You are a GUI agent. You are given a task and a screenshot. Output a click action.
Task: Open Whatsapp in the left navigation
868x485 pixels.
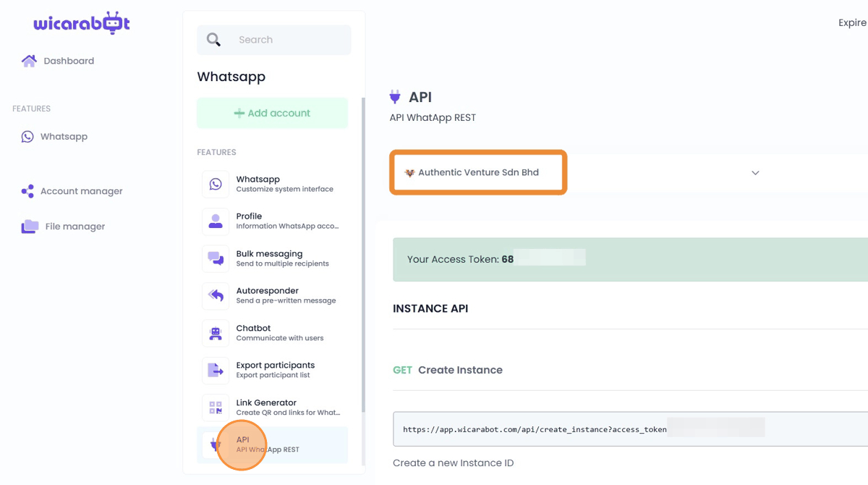(x=54, y=136)
